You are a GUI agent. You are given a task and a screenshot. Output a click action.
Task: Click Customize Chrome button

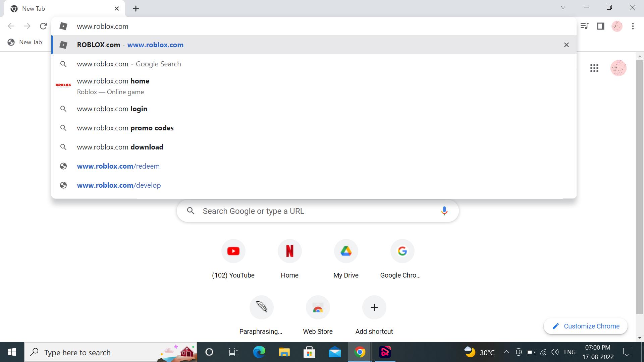[586, 326]
